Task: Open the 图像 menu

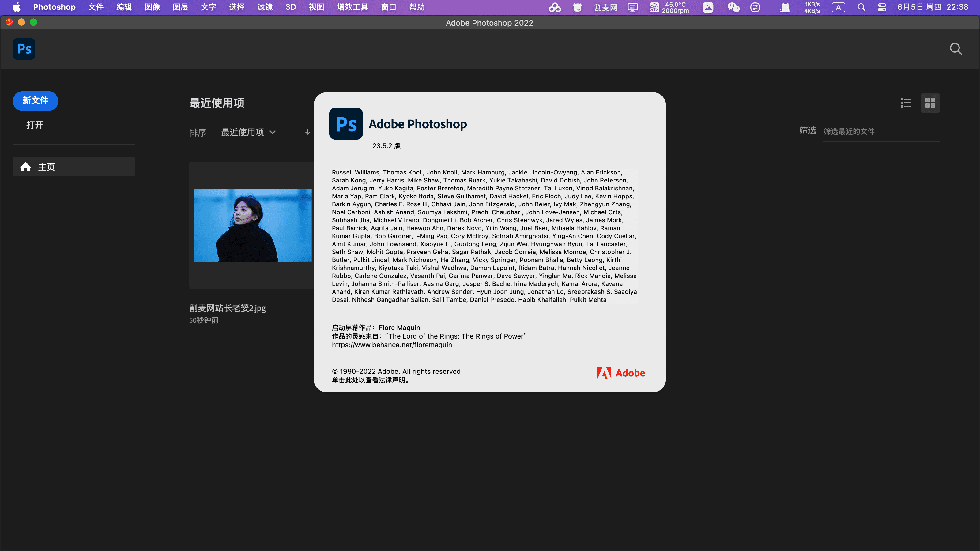Action: 152,7
